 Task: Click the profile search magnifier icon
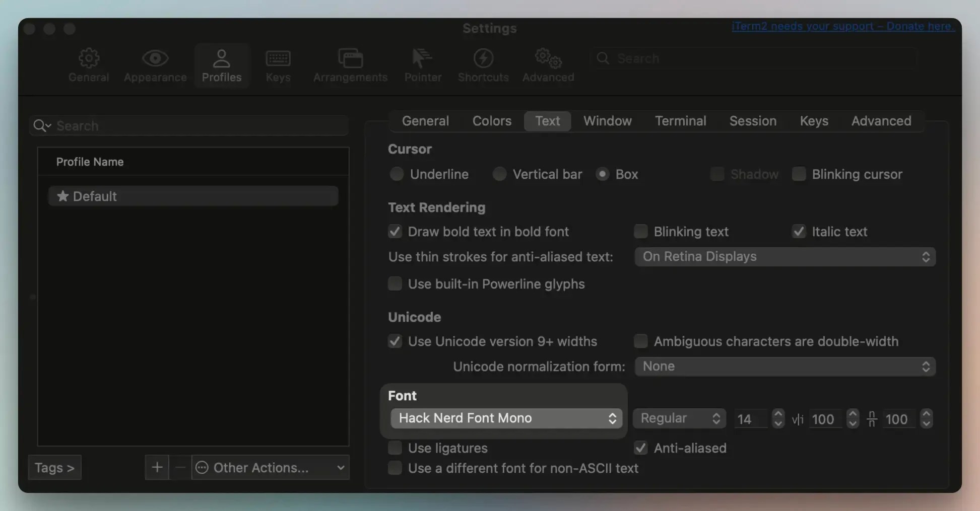click(x=41, y=125)
